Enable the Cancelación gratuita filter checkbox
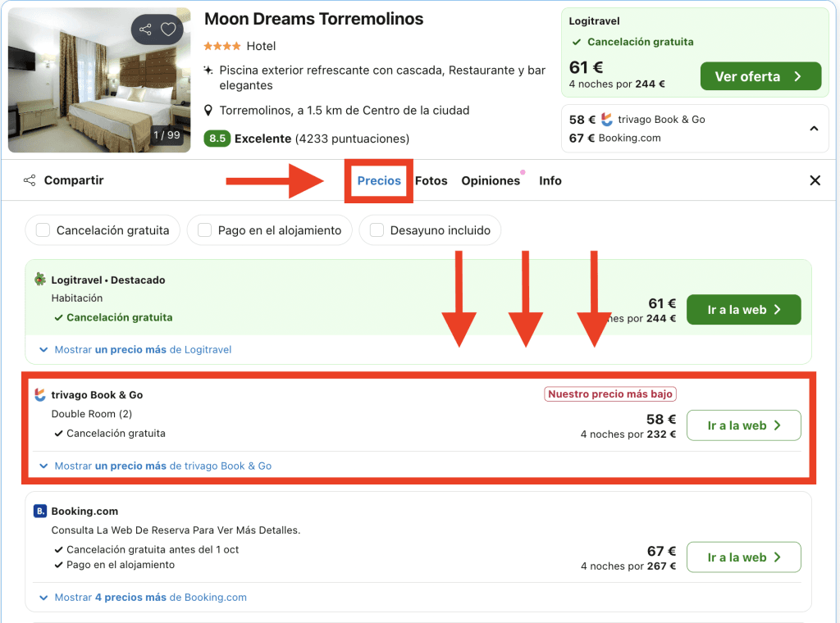Screen dimensions: 840x623 [43, 230]
